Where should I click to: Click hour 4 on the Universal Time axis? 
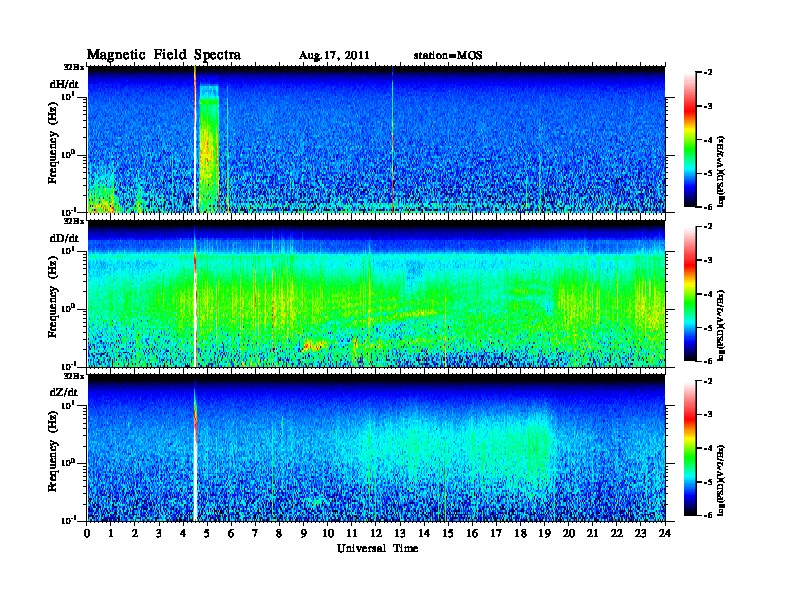pos(183,533)
